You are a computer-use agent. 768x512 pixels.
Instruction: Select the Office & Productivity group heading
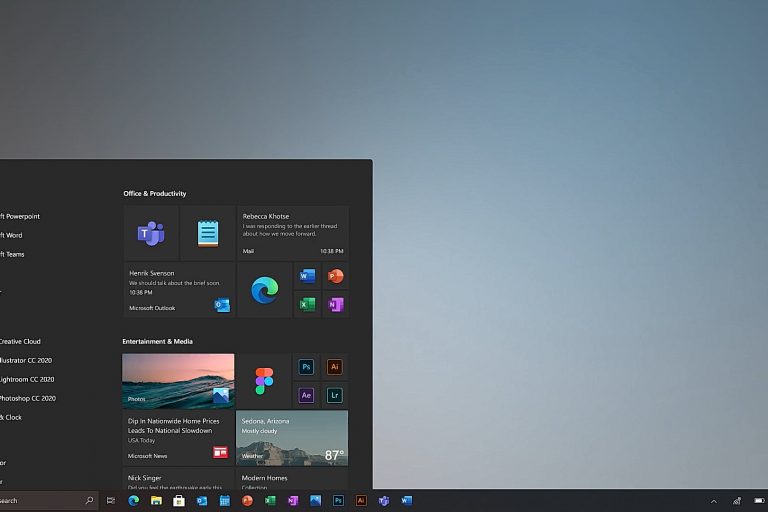[x=155, y=194]
